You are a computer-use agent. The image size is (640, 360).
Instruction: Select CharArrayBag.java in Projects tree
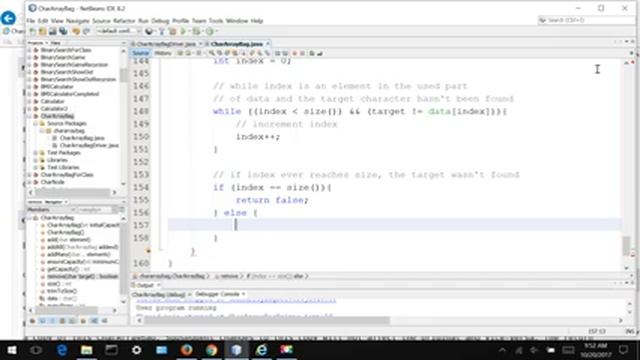click(x=82, y=138)
